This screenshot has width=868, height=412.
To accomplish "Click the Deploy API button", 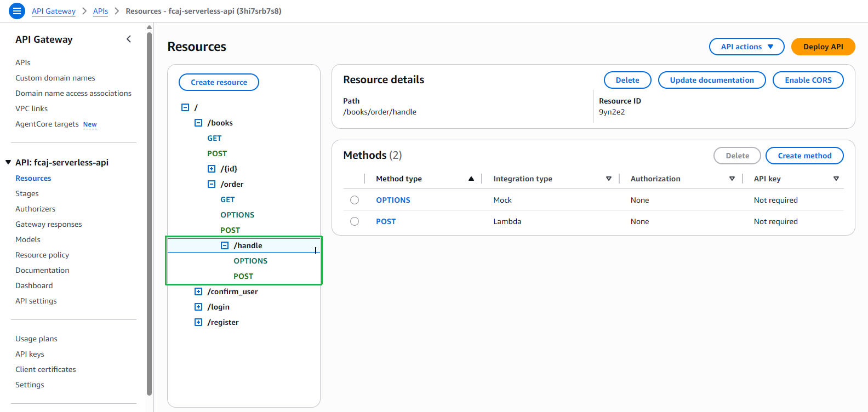I will coord(823,47).
